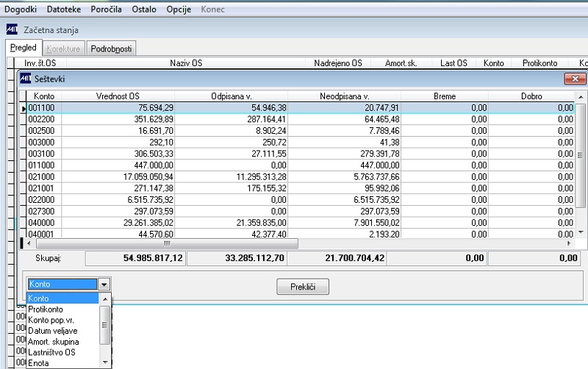Open the Konto combo box arrow

[x=104, y=284]
